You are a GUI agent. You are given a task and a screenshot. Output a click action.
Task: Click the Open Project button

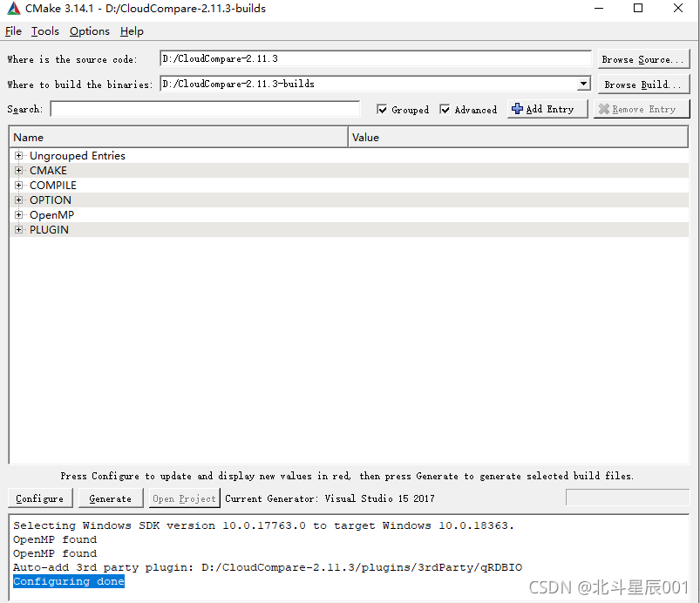click(185, 498)
